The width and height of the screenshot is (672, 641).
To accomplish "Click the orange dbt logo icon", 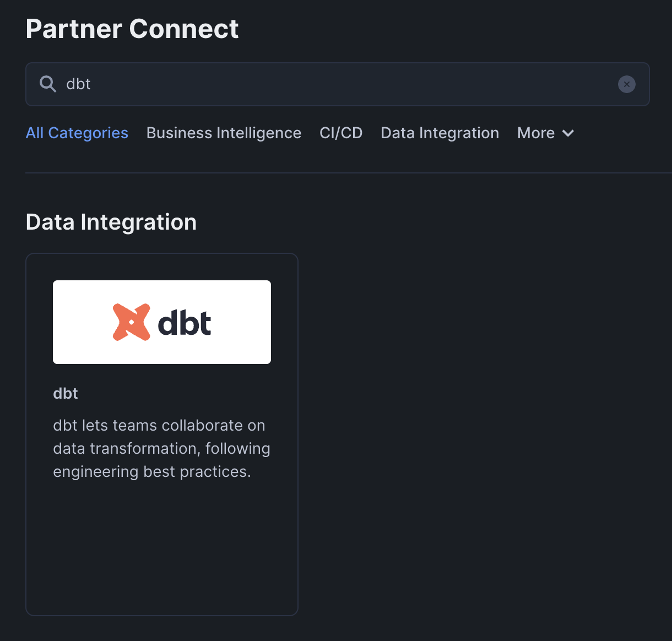I will tap(131, 322).
